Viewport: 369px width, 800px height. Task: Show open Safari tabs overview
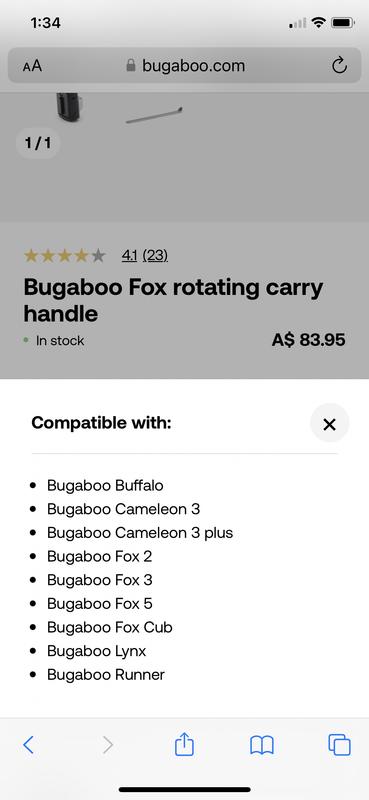[x=339, y=744]
